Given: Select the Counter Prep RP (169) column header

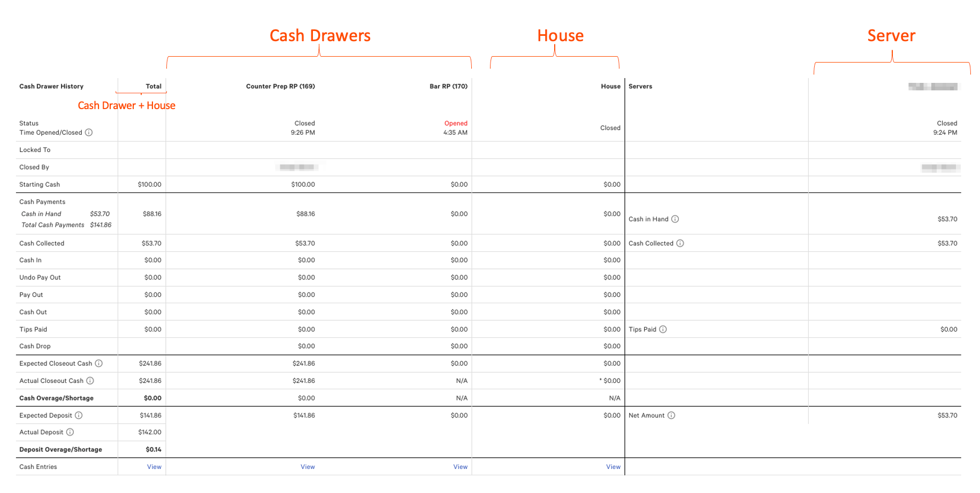Looking at the screenshot, I should [x=280, y=86].
